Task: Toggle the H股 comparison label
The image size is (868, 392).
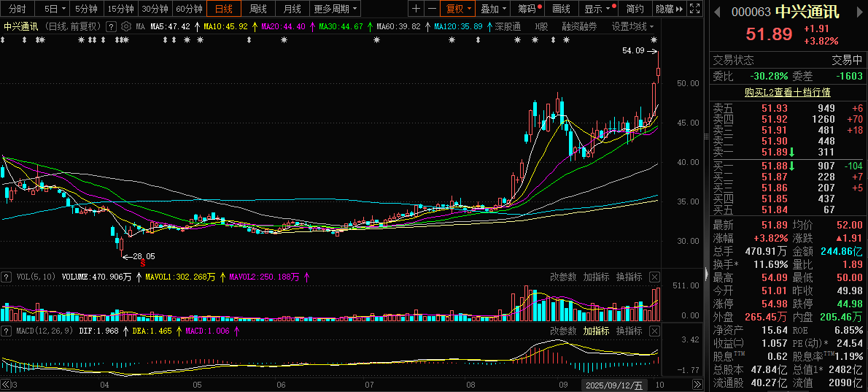Action: coord(541,26)
